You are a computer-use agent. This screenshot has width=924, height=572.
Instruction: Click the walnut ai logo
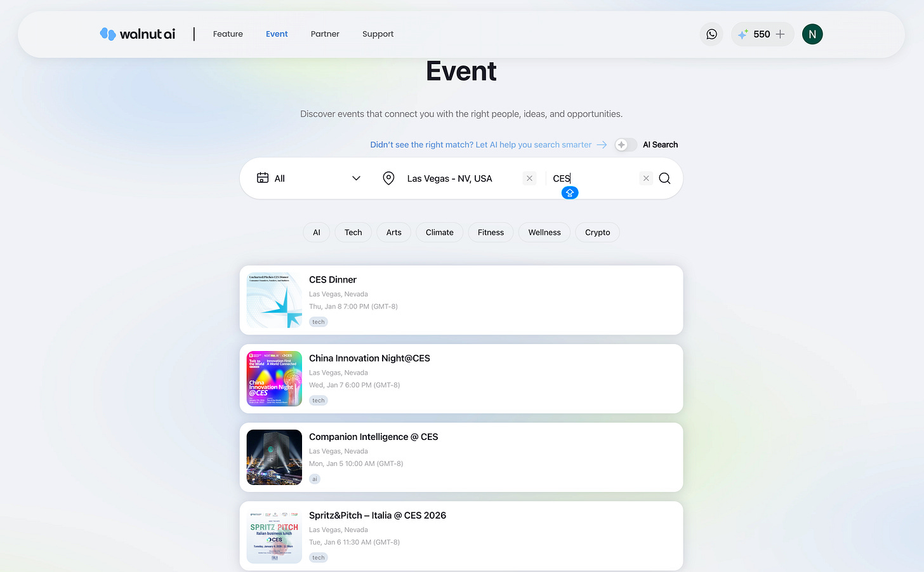138,34
